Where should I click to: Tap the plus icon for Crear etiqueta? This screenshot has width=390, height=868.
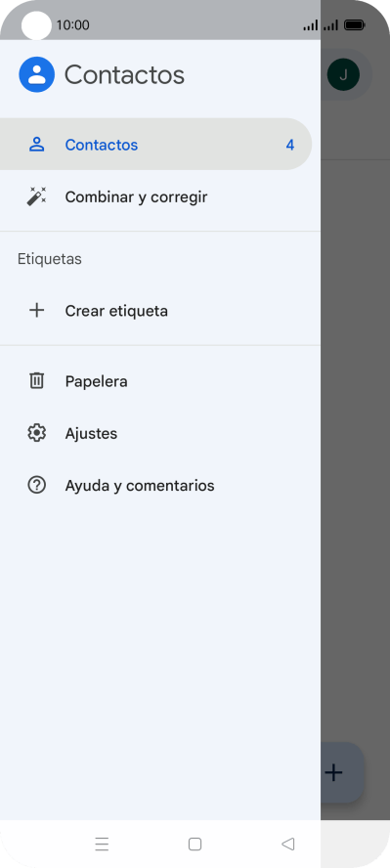tap(36, 311)
